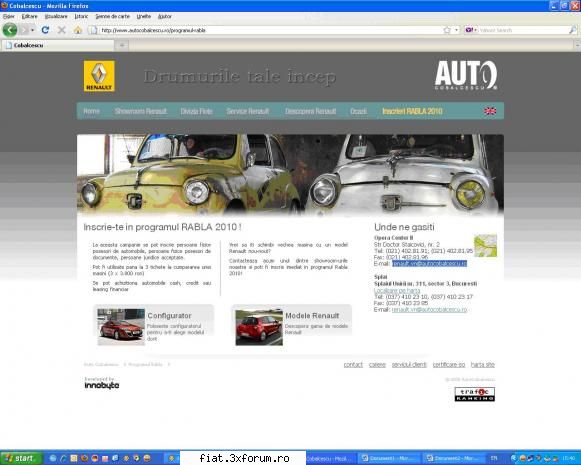Click the Renault logo
581x465 pixels.
[99, 76]
